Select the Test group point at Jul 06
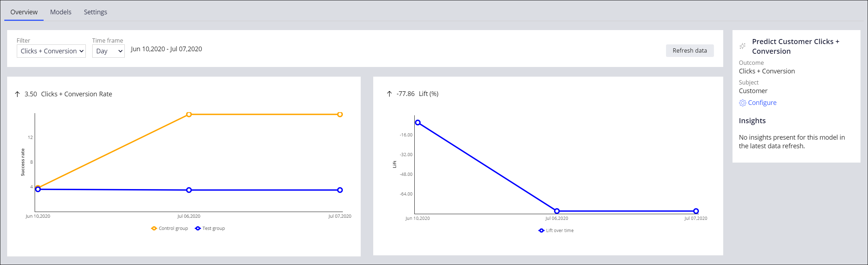The width and height of the screenshot is (868, 265). point(189,190)
